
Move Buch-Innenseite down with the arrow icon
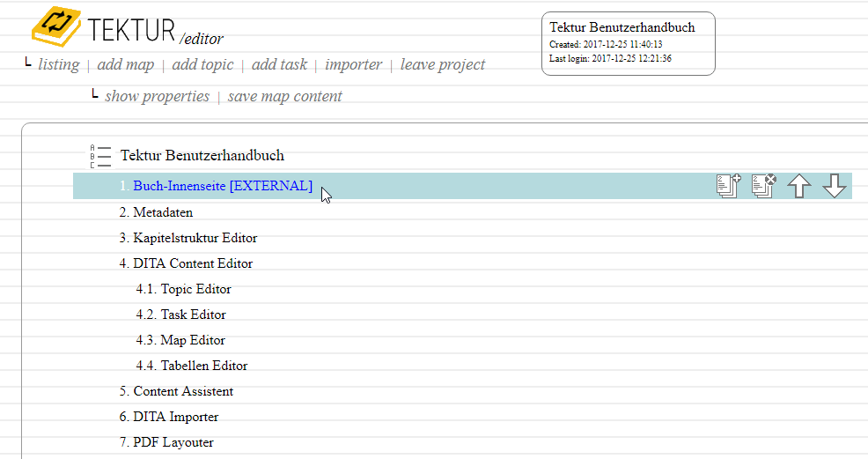coord(834,186)
